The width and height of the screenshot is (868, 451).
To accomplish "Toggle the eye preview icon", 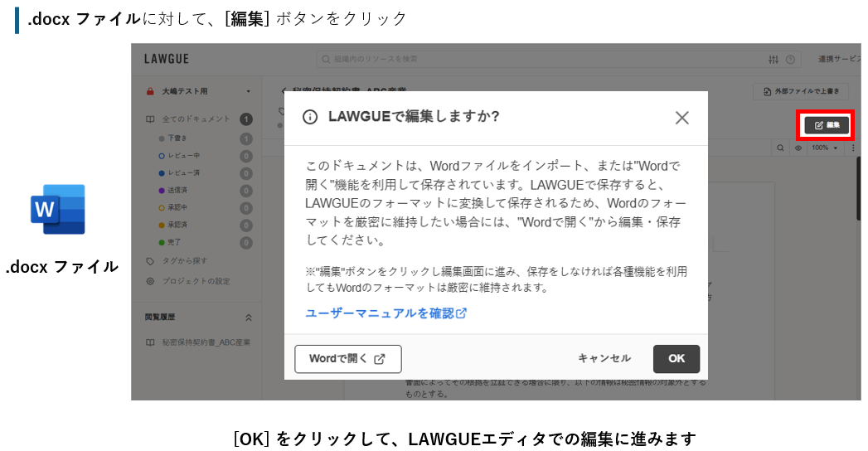I will (798, 148).
